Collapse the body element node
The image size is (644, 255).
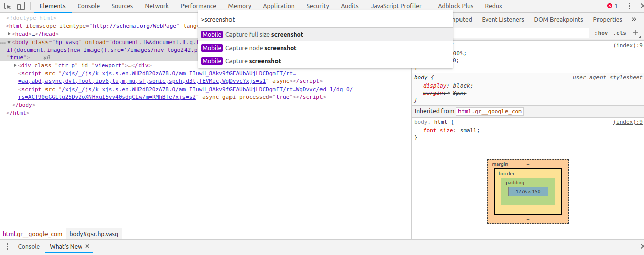pos(9,42)
